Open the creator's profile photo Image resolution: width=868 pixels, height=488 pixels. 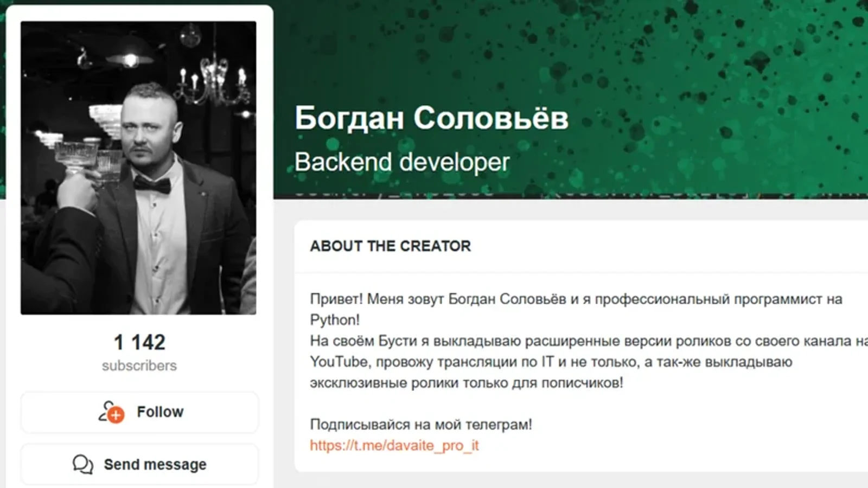pos(138,168)
